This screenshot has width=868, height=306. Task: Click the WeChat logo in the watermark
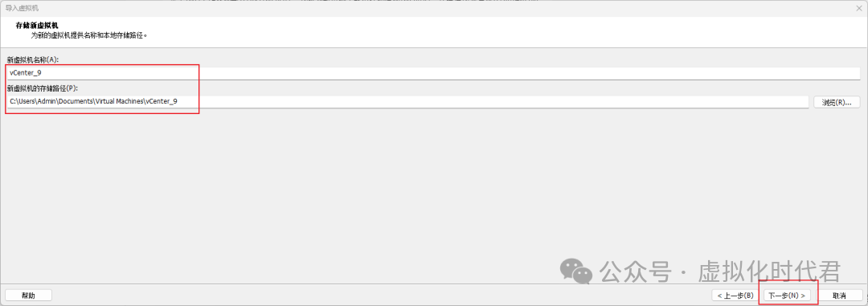point(576,270)
